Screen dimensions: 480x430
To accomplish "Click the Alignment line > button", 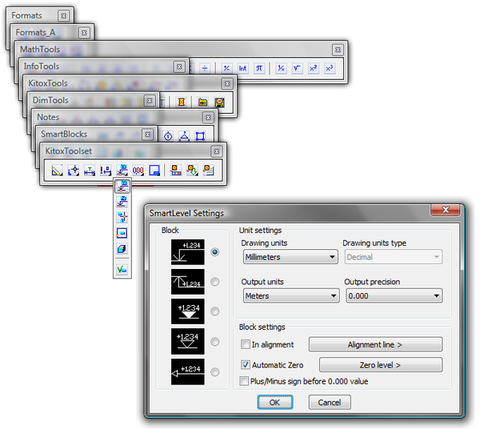I will pyautogui.click(x=376, y=344).
